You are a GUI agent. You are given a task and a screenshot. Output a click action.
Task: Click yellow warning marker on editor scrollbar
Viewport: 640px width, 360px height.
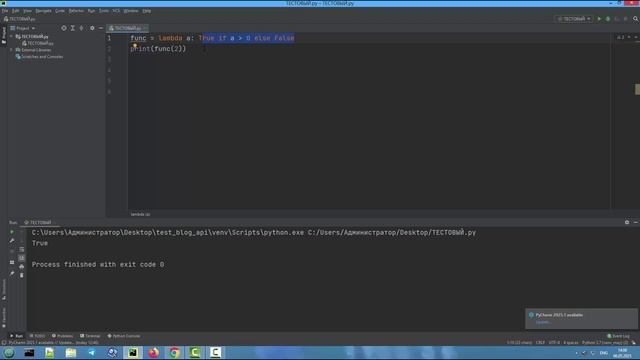click(x=637, y=89)
